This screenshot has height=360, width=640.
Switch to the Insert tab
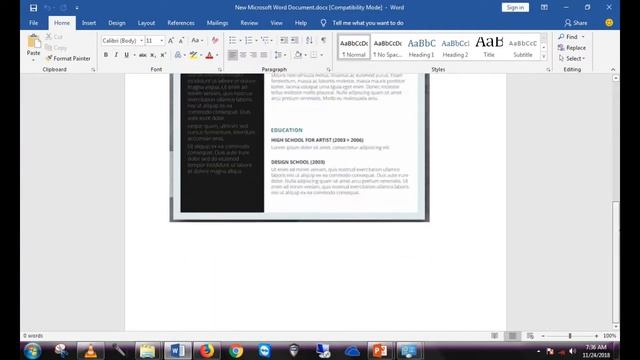pyautogui.click(x=89, y=23)
